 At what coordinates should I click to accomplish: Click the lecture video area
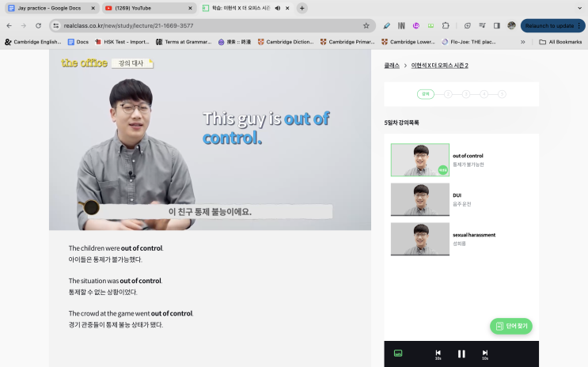pos(210,140)
